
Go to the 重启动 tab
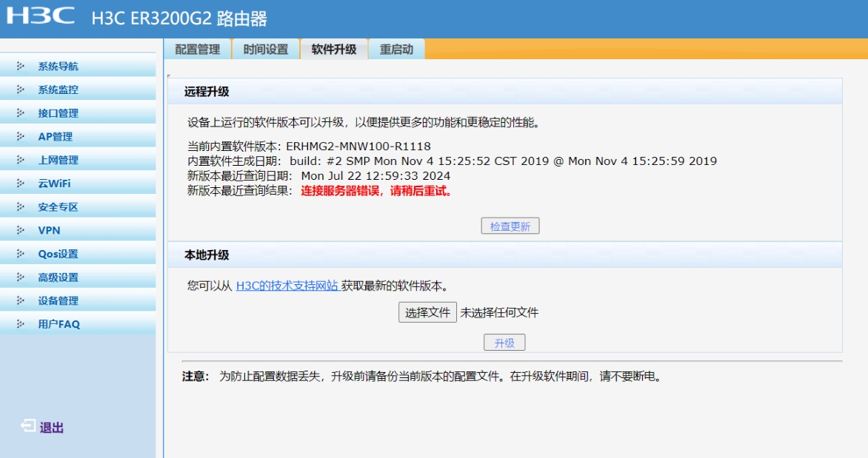pos(396,50)
